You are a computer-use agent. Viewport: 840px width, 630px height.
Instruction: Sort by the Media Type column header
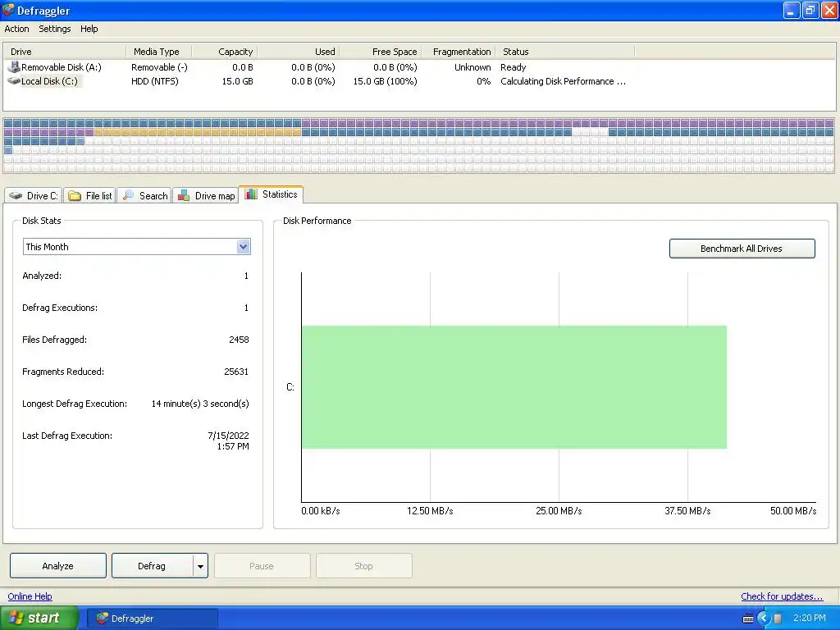click(x=158, y=52)
